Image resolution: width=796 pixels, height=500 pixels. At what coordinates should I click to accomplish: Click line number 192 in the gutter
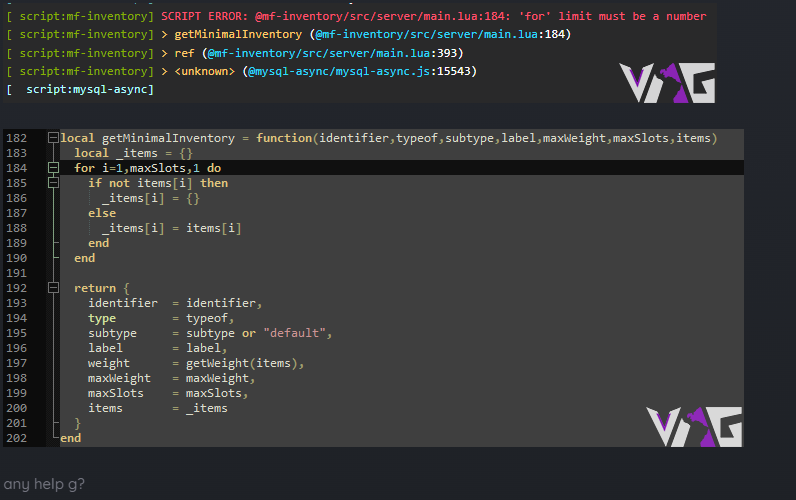[16, 288]
